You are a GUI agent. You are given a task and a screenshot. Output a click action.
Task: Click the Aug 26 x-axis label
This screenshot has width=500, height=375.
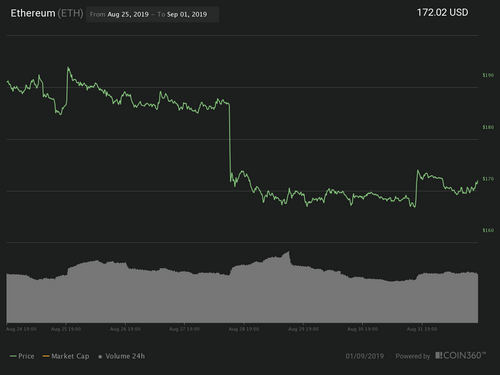125,329
